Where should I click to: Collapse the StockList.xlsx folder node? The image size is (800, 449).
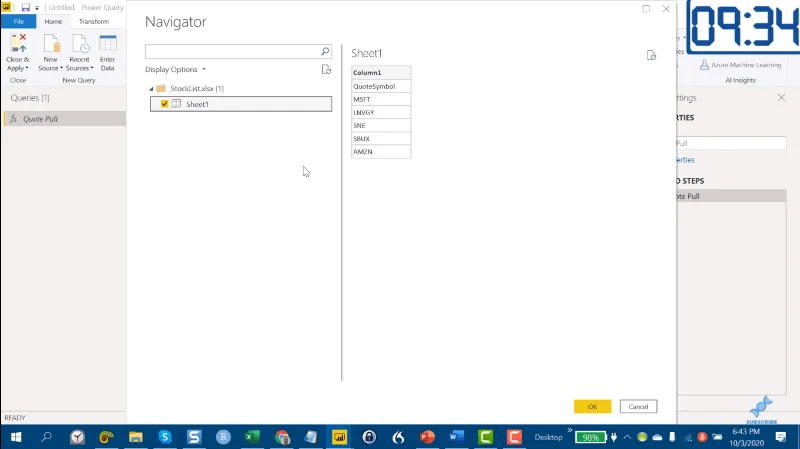[x=151, y=89]
